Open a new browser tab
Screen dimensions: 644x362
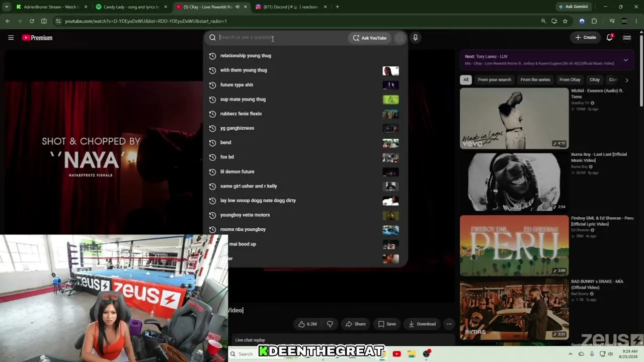coord(337,7)
